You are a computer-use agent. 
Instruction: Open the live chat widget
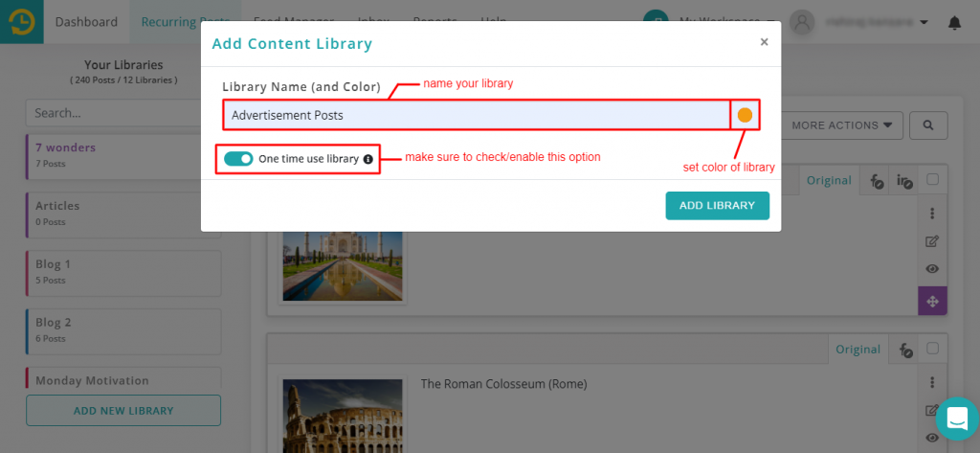coord(955,419)
